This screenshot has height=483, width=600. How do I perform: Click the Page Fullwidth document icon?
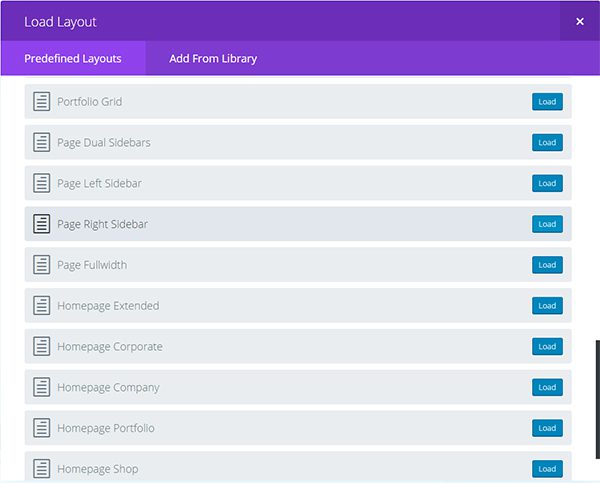41,265
